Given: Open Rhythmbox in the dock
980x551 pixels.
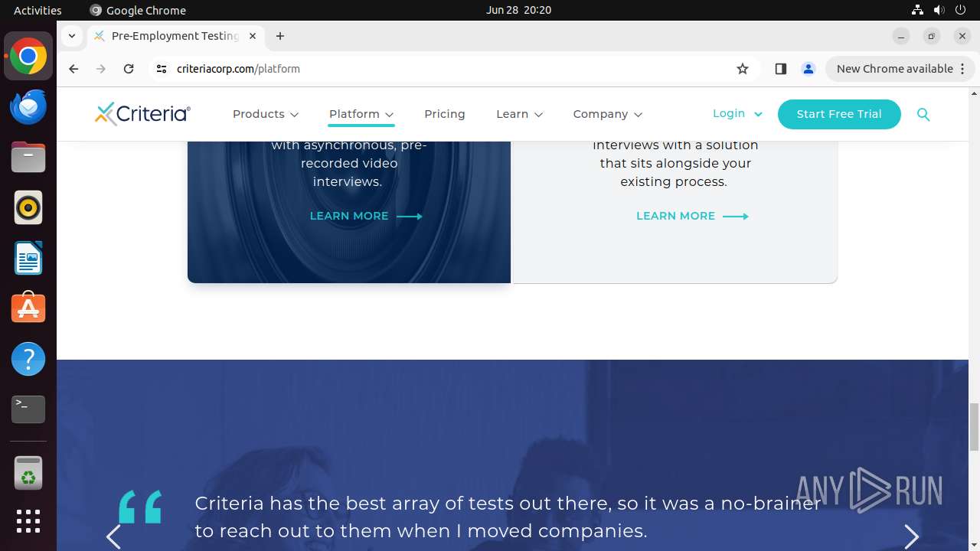Looking at the screenshot, I should tap(28, 207).
